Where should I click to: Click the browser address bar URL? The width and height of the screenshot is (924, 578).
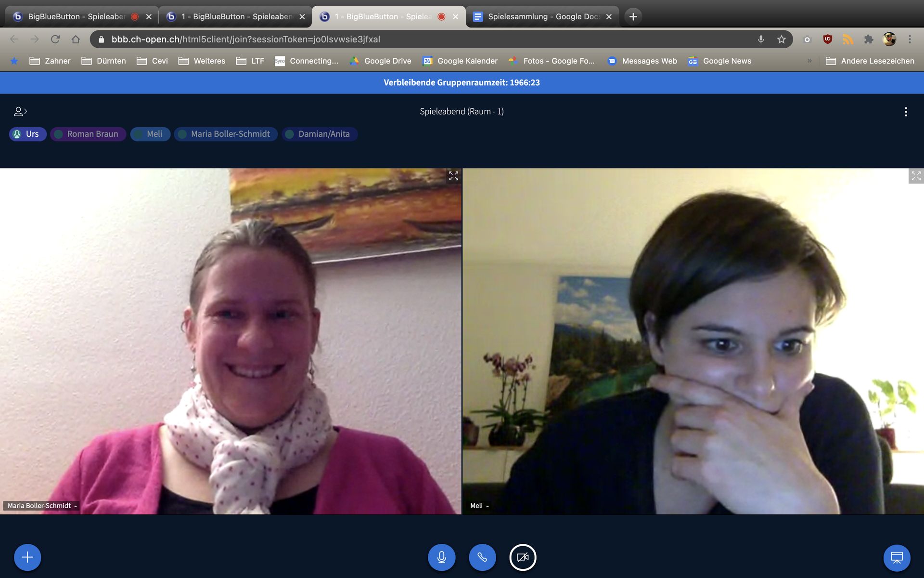245,39
